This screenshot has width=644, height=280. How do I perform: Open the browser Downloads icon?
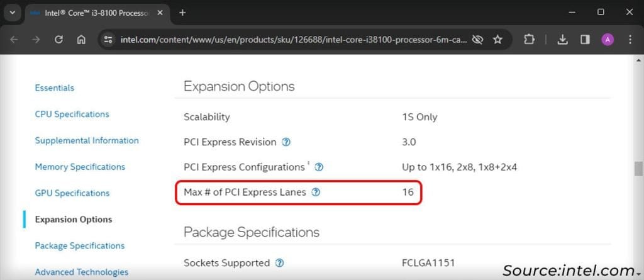pos(563,39)
